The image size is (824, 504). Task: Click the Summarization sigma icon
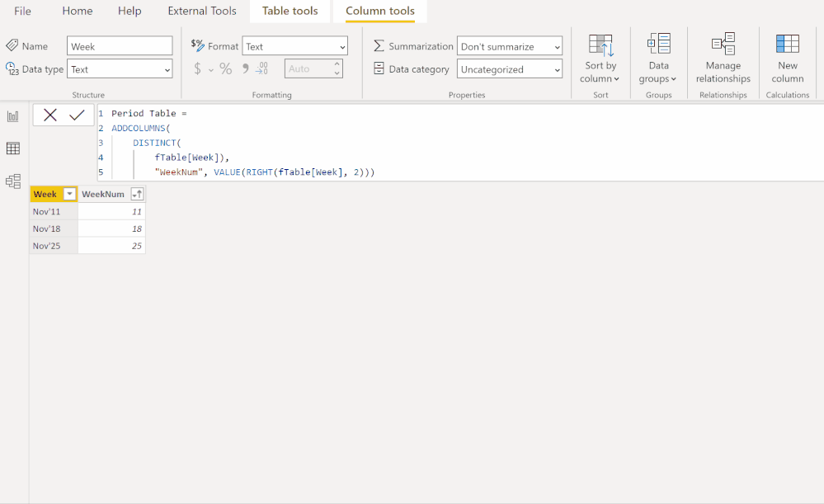coord(379,45)
